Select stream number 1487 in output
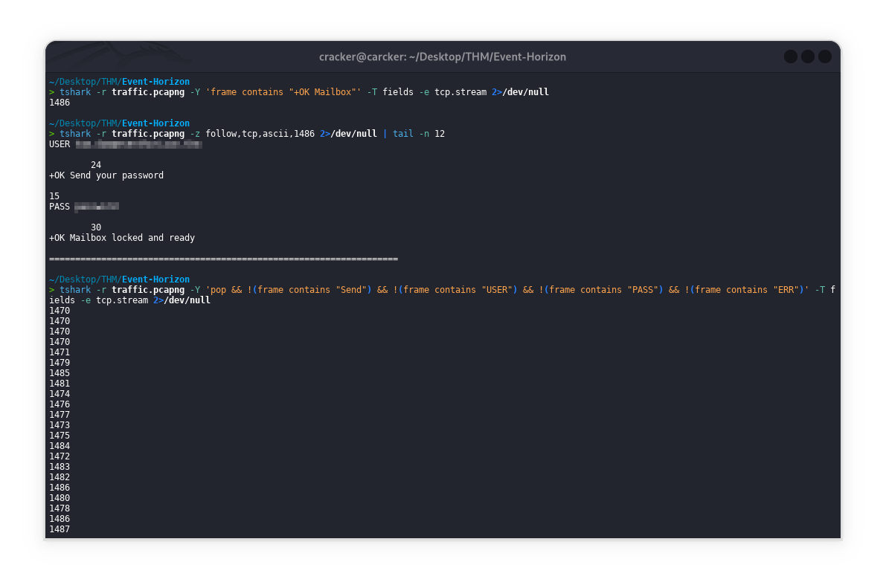Screen dimensions: 886x588 pos(60,529)
